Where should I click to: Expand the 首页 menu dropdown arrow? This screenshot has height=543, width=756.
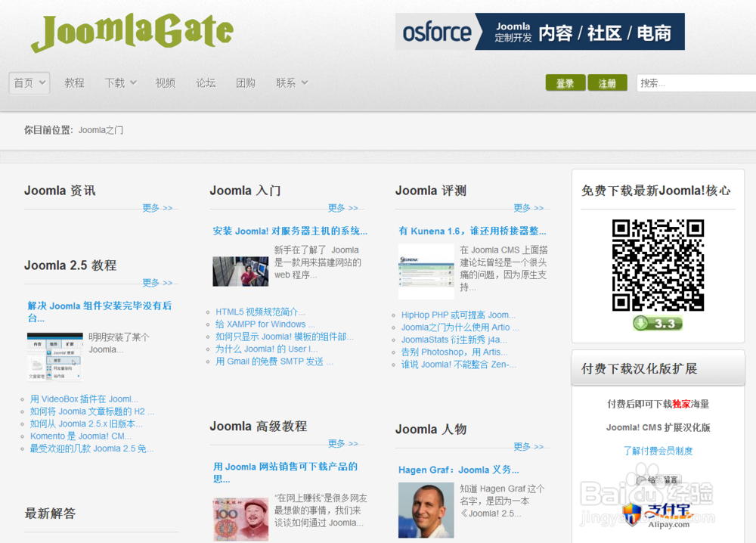click(42, 82)
